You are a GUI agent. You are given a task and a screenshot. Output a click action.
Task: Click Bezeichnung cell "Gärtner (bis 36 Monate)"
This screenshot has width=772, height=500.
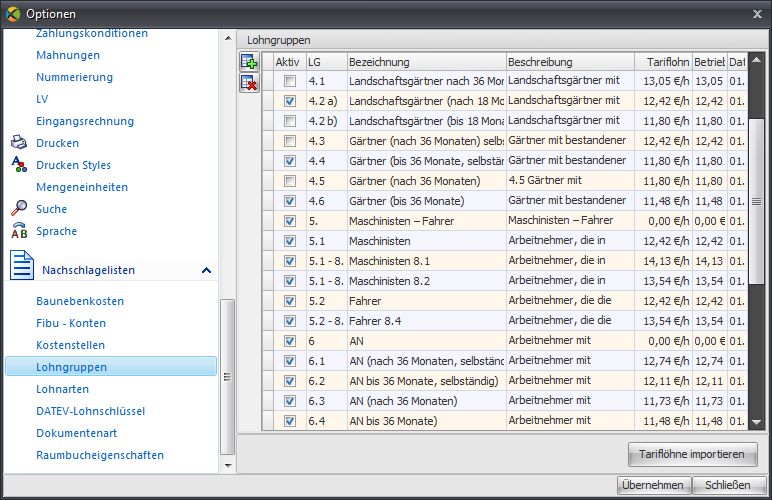coord(427,201)
